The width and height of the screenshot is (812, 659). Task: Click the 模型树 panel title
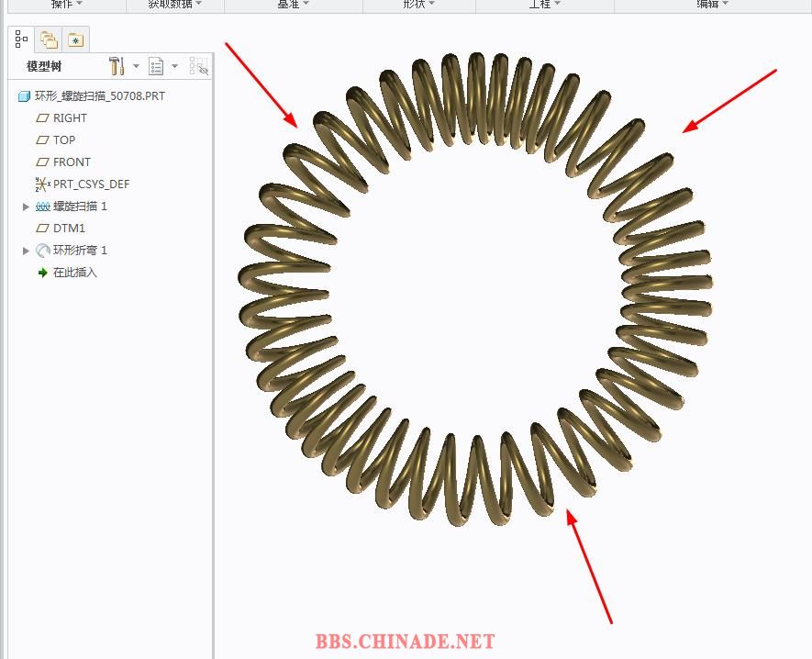(44, 66)
